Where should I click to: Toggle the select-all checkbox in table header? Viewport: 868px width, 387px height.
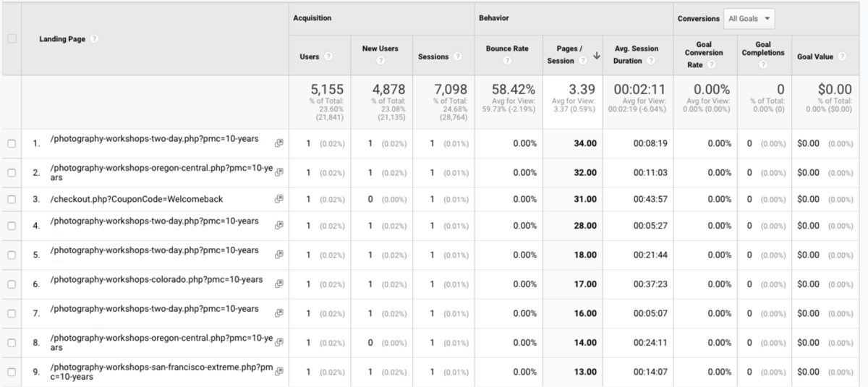(12, 39)
